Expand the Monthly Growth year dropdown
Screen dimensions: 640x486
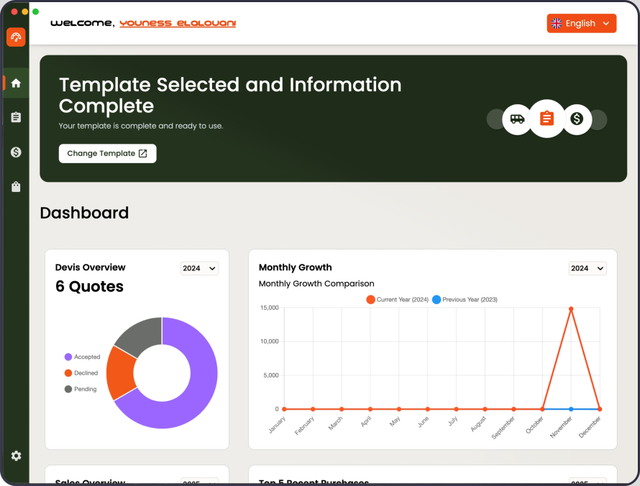click(x=587, y=268)
